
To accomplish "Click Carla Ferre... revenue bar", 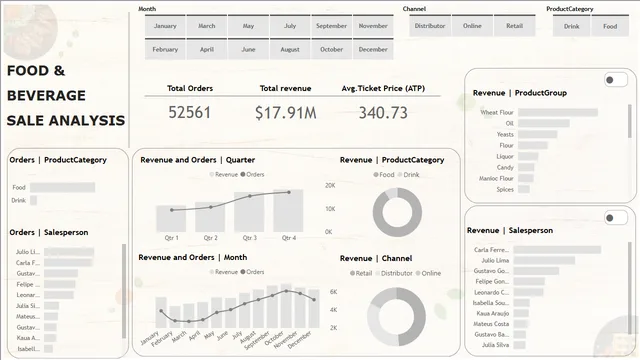I will [x=557, y=249].
